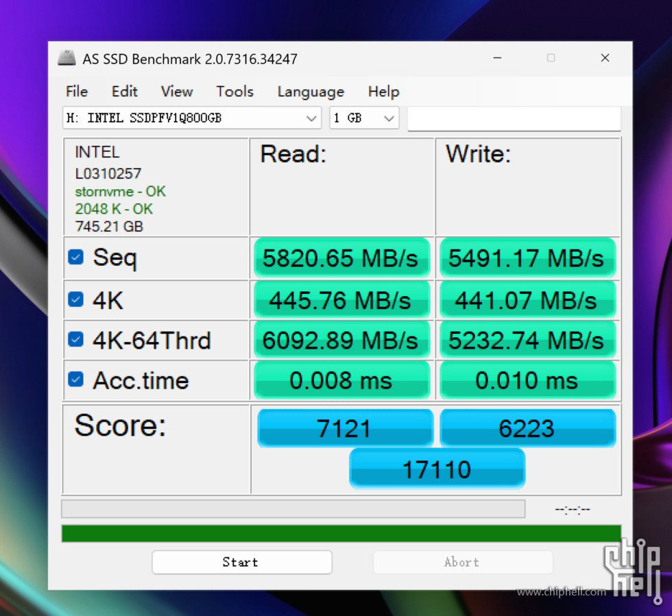Open the View menu

pos(177,91)
